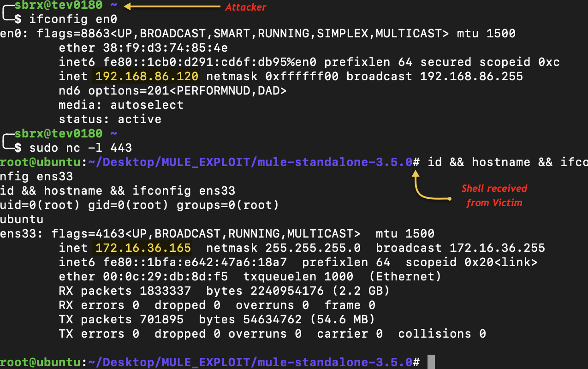Click 'uid=0(root) gid=0(root) groups=0(root)' output
Viewport: 588px width, 369px height.
click(140, 205)
